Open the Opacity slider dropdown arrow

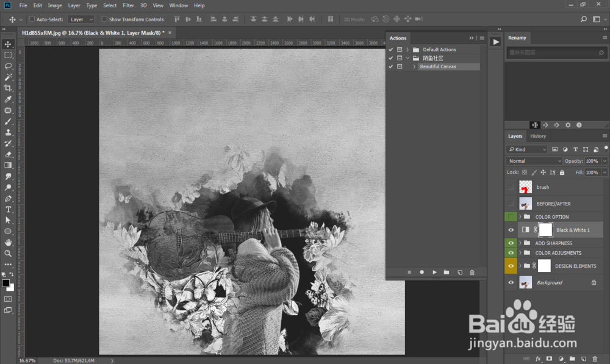click(x=605, y=161)
